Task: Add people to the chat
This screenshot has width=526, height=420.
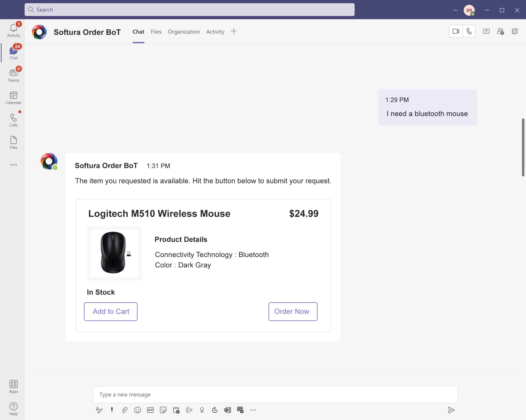Action: [x=500, y=31]
